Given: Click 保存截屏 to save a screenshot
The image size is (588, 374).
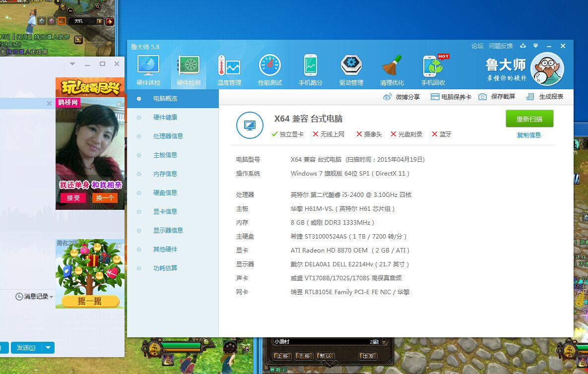Looking at the screenshot, I should click(x=497, y=97).
